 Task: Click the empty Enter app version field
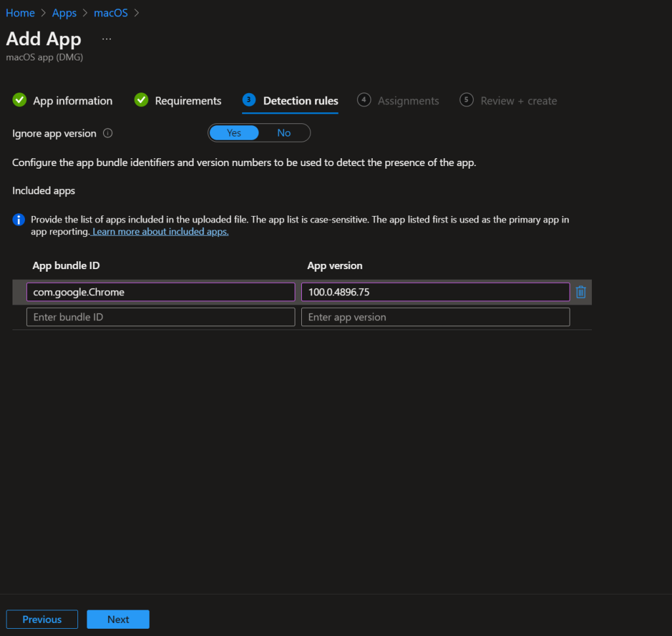tap(436, 317)
